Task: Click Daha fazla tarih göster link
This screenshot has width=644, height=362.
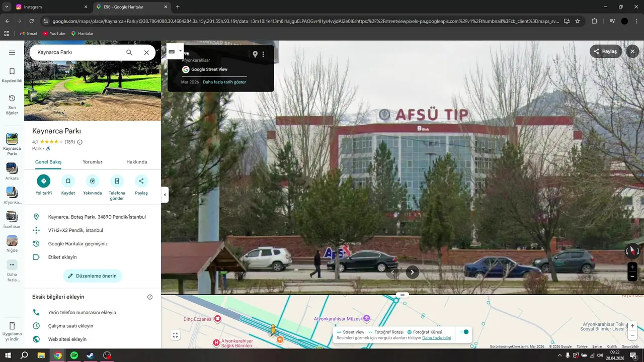Action: (x=224, y=82)
